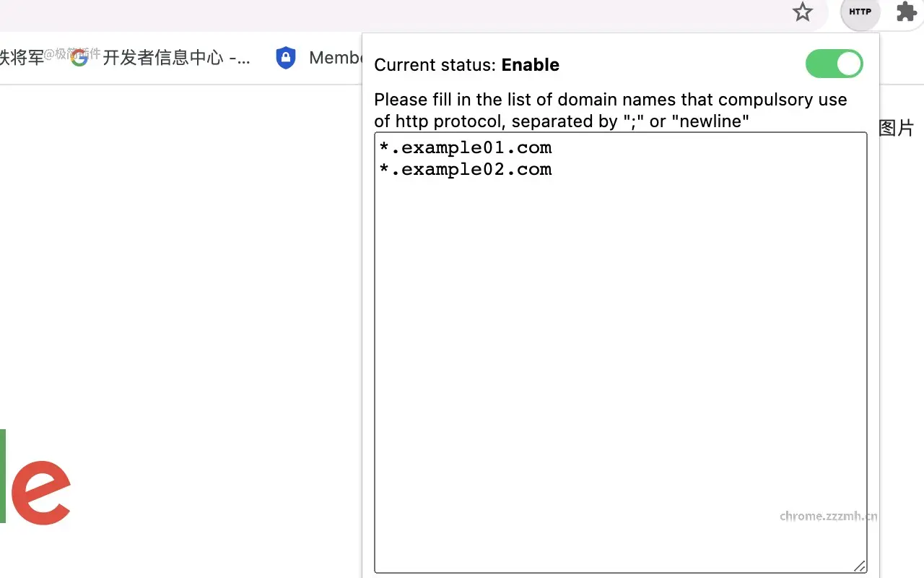Disable the extension using the green switch
Image resolution: width=924 pixels, height=578 pixels.
[834, 64]
